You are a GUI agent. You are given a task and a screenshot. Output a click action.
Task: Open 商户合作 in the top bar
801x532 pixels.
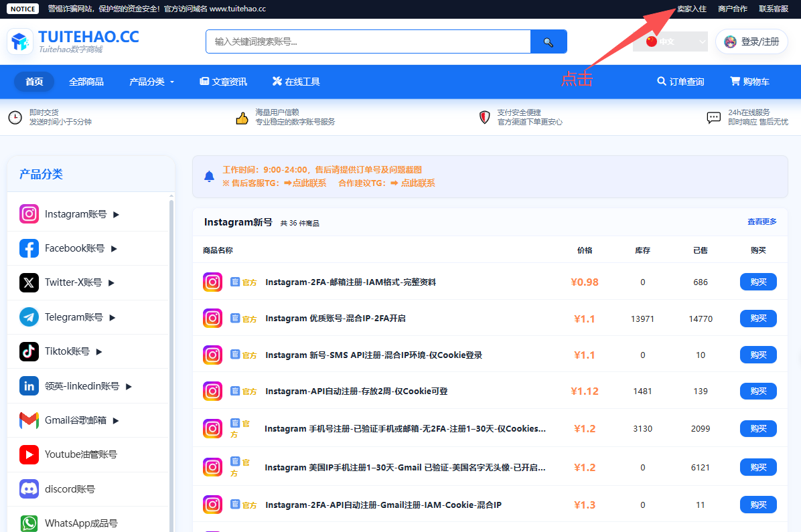[x=733, y=9]
